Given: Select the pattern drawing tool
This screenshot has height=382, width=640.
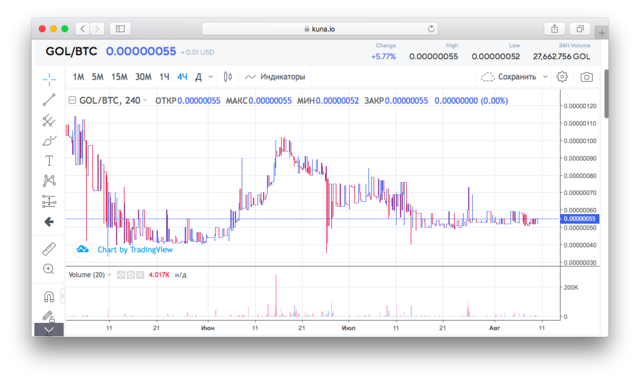Looking at the screenshot, I should [49, 181].
